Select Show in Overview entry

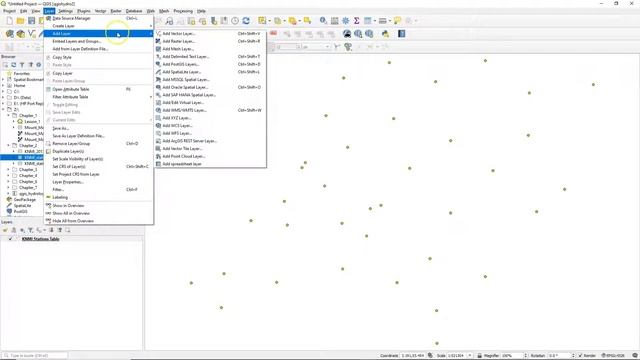98,205
